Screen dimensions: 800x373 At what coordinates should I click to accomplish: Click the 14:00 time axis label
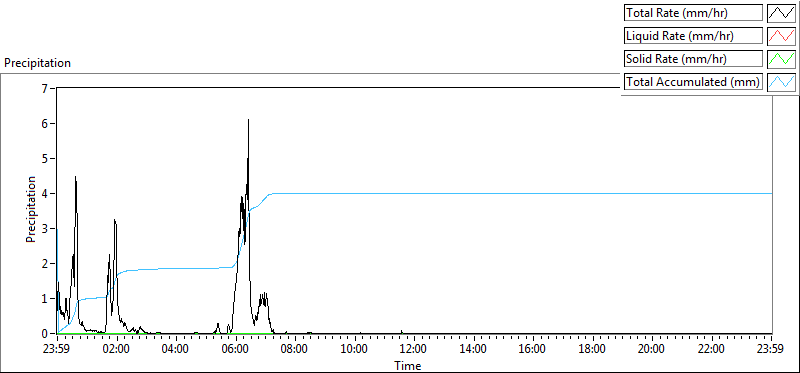tap(474, 350)
